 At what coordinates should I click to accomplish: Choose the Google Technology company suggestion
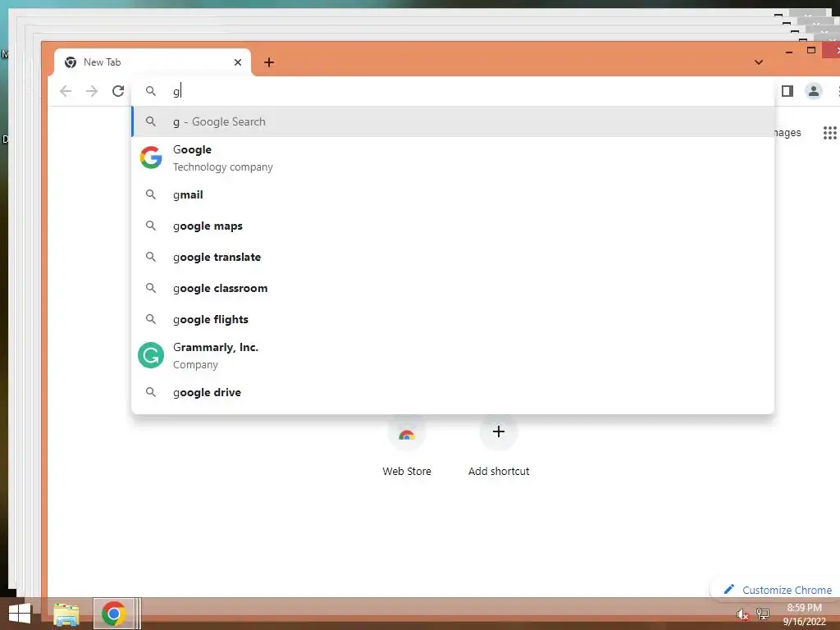(453, 158)
